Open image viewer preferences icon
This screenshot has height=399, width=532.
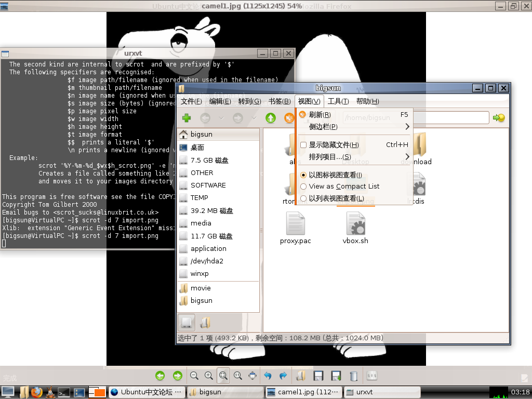click(372, 376)
